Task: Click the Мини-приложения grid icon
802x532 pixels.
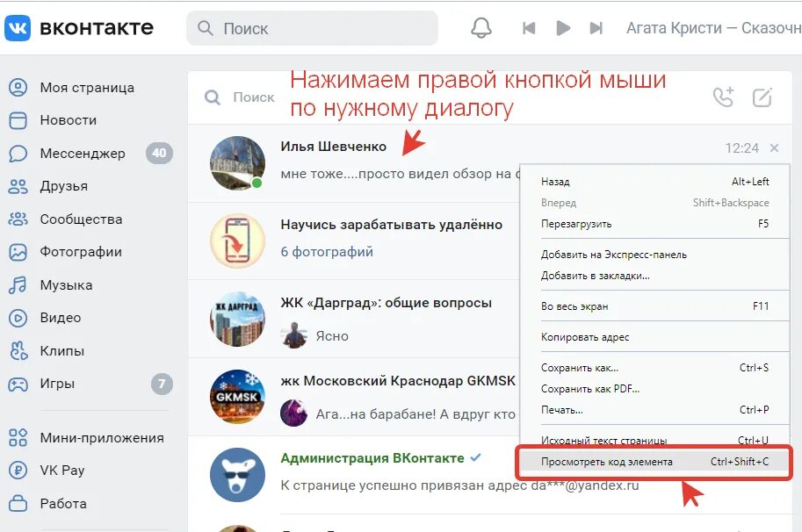Action: (x=18, y=438)
